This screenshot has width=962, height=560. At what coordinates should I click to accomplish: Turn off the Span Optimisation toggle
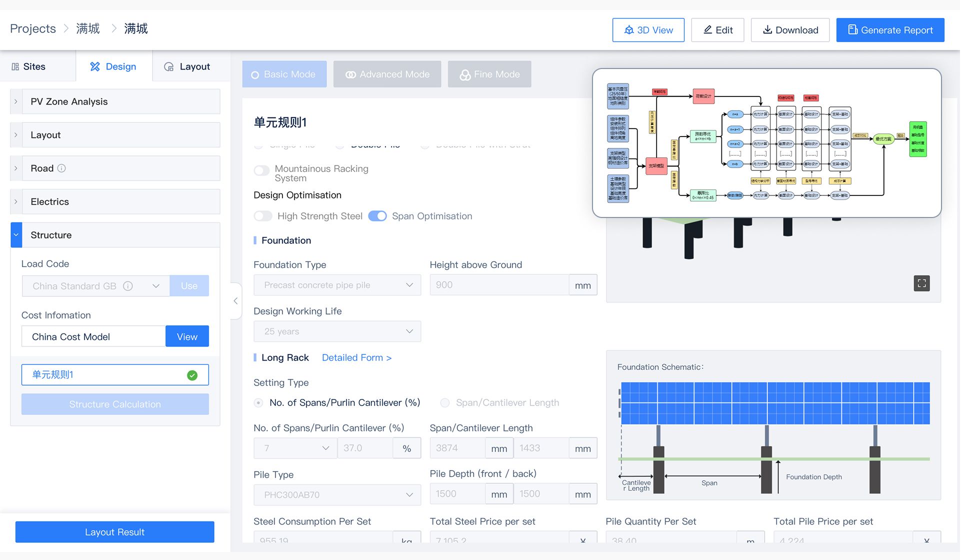point(377,216)
